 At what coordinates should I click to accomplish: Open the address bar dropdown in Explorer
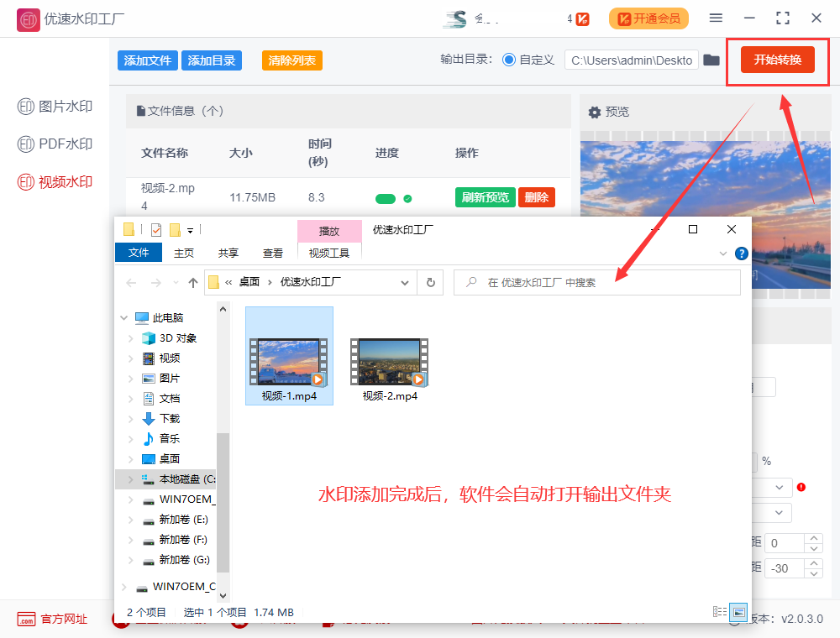click(405, 283)
